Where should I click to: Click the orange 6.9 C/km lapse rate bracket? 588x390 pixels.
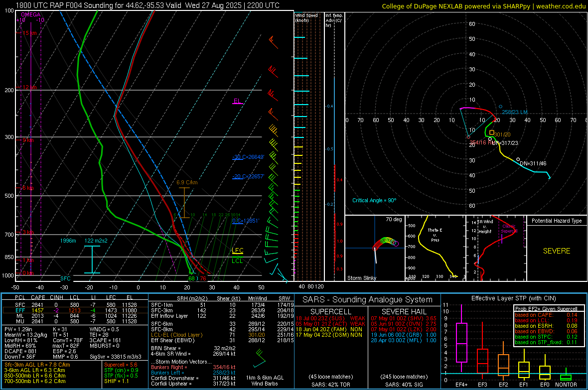coord(184,203)
